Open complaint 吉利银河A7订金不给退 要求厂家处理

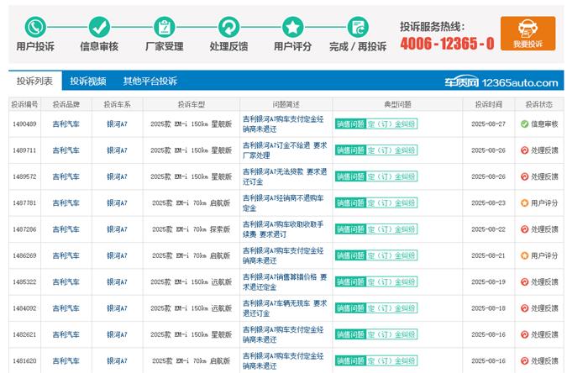(284, 150)
